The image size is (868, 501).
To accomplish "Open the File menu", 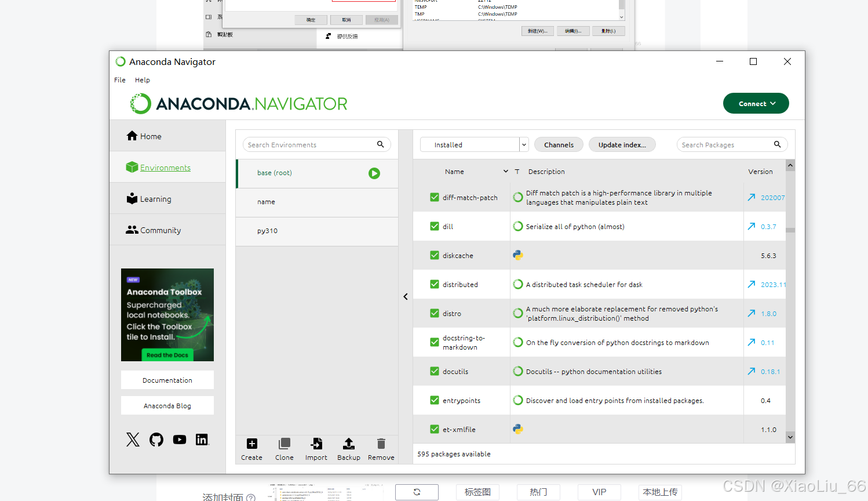I will click(120, 80).
